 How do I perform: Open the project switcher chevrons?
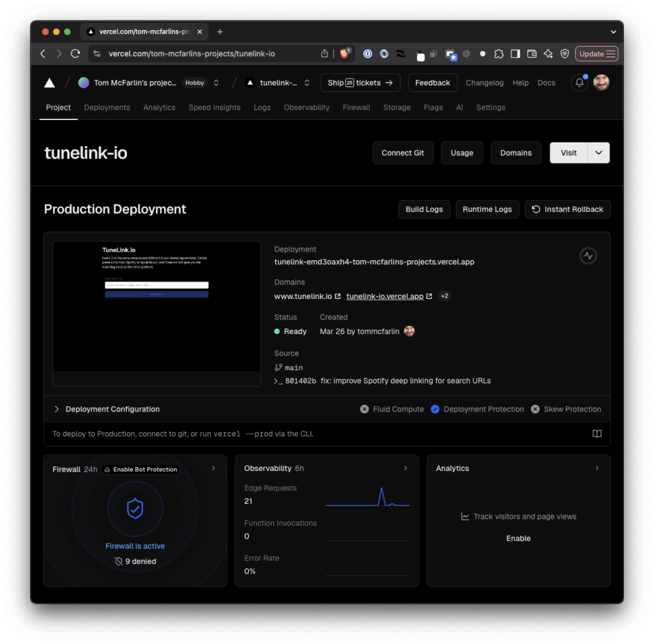pos(307,82)
